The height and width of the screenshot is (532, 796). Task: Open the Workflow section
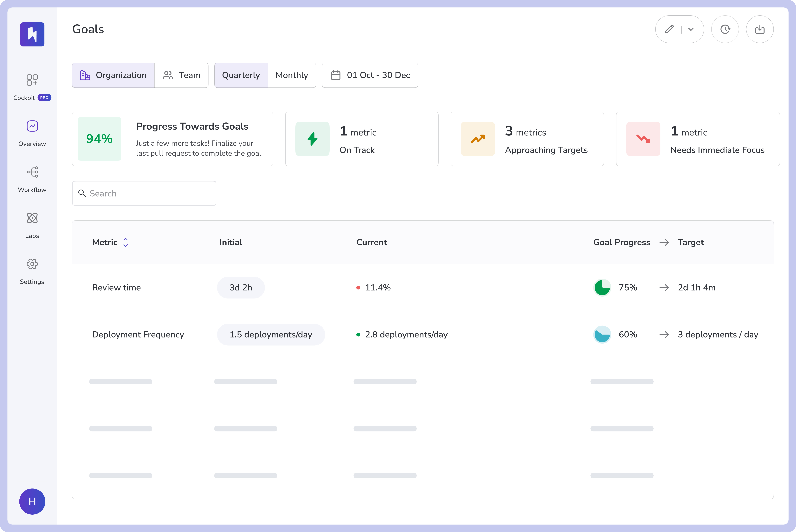click(32, 179)
